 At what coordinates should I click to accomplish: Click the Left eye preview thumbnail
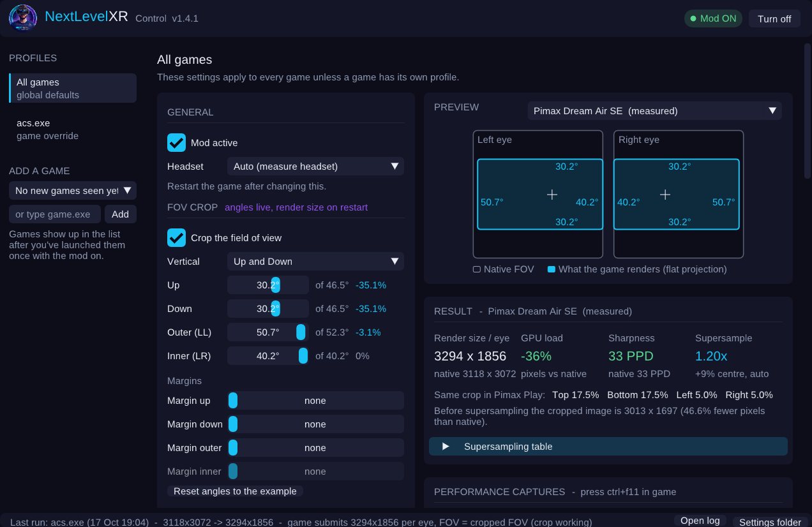pos(538,195)
